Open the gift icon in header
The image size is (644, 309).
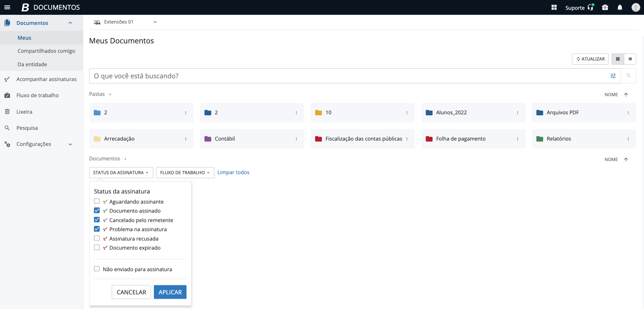pyautogui.click(x=605, y=7)
